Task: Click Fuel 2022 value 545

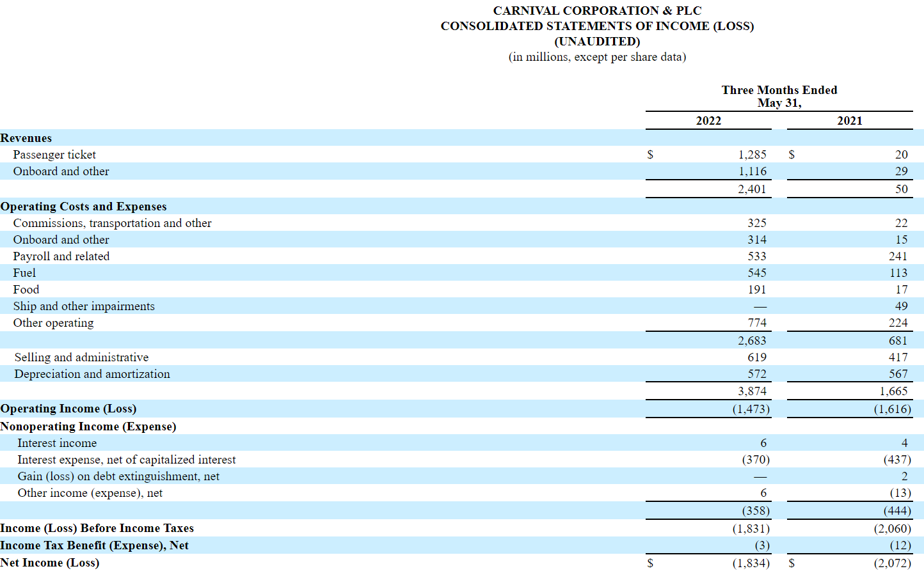Action: tap(757, 273)
